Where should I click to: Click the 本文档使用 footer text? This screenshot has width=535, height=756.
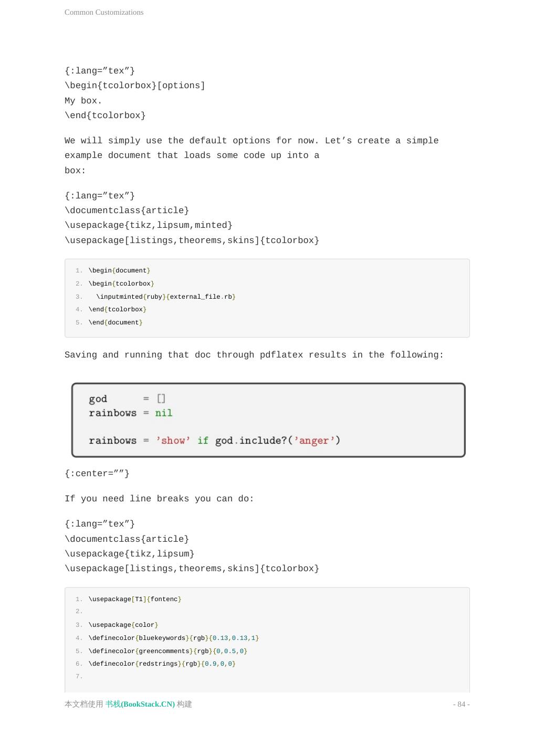click(84, 704)
